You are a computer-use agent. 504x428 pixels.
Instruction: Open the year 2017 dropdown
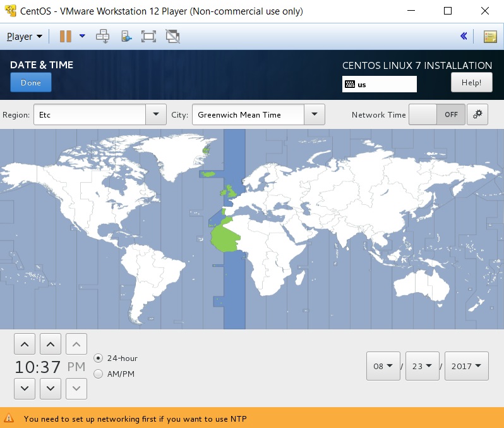(466, 366)
